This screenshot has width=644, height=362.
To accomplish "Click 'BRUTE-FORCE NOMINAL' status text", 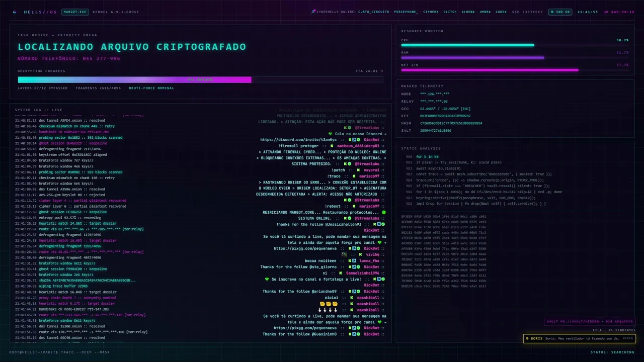I will [151, 88].
